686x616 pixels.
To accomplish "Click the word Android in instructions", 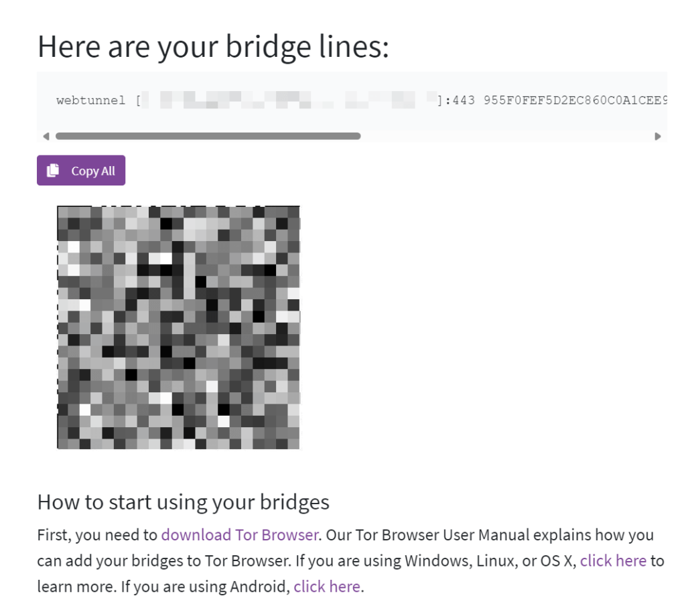I will (261, 587).
